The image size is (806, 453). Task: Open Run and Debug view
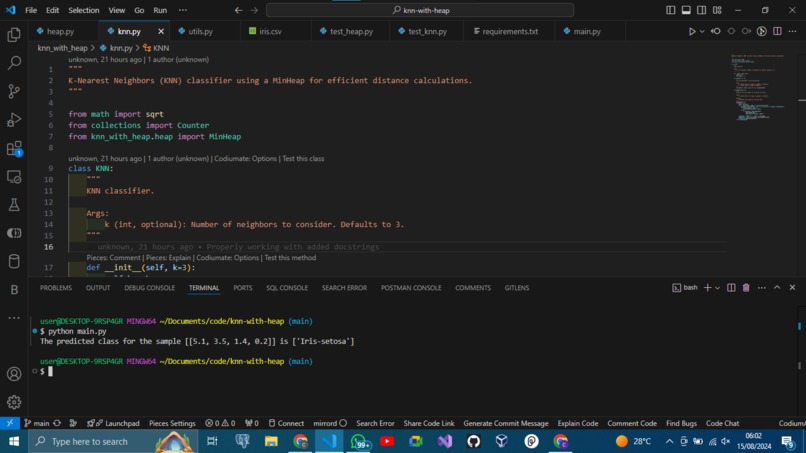[x=14, y=120]
